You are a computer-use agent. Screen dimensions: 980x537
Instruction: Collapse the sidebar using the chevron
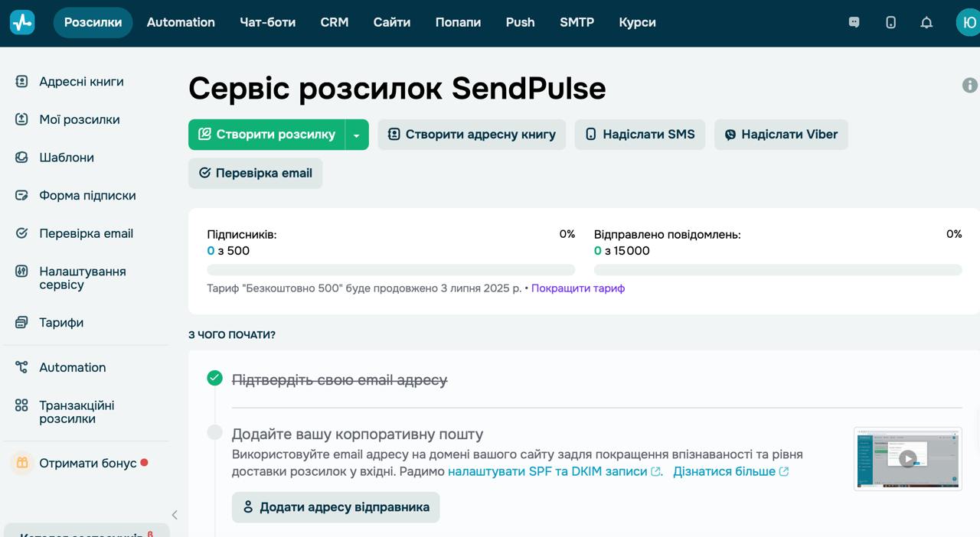pyautogui.click(x=175, y=515)
